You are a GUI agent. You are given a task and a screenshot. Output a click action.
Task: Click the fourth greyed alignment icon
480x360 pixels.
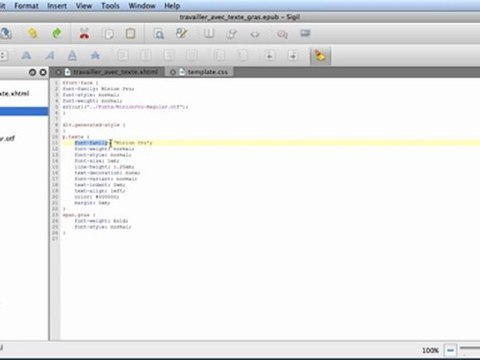click(x=192, y=55)
